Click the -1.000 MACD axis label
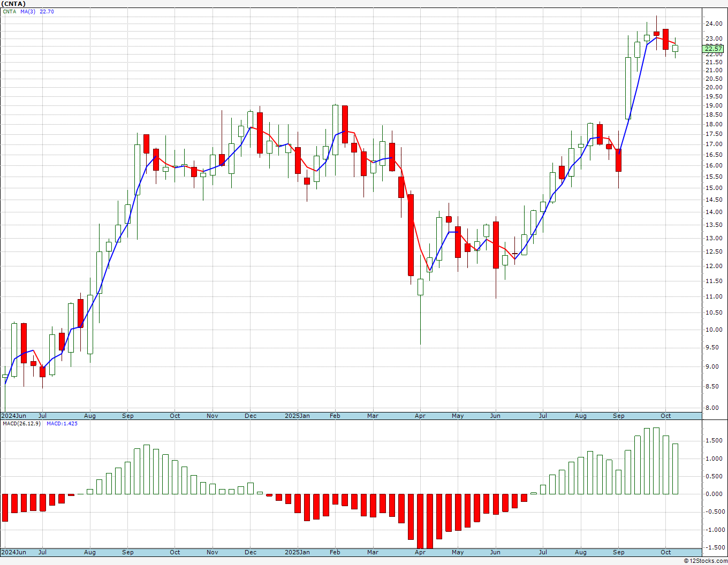Screen dimensions: 728x565 click(x=715, y=530)
